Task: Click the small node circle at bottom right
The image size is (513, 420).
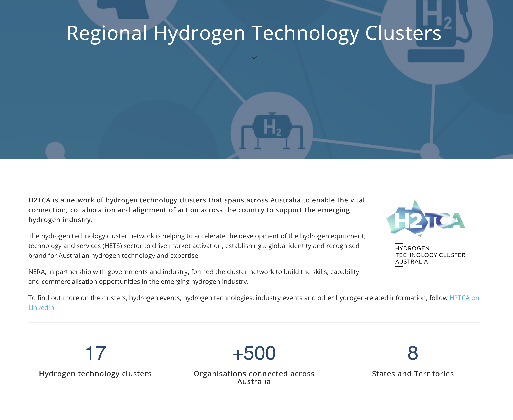Action: (430, 152)
